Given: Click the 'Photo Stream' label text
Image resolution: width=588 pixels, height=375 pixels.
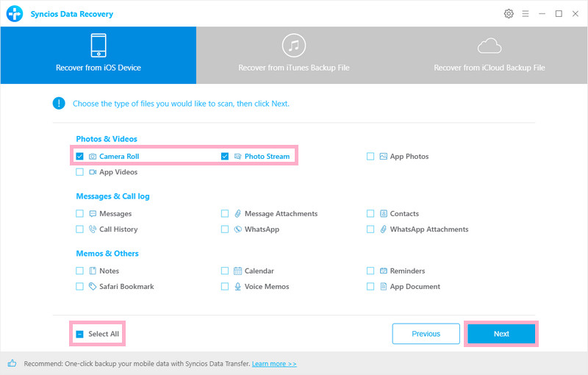Looking at the screenshot, I should point(267,157).
